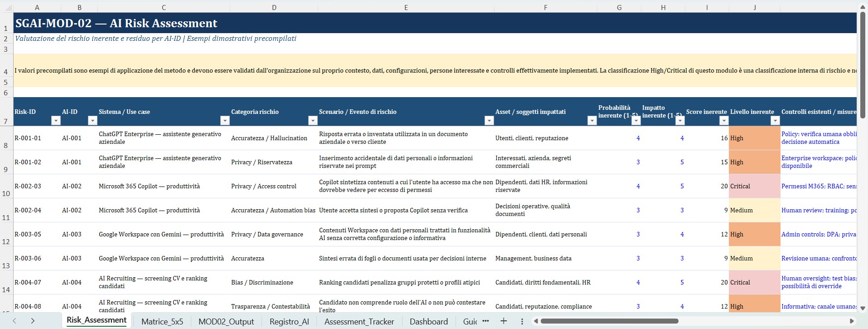This screenshot has height=329, width=868.
Task: Click 'Human review; training' controls cell
Action: tap(819, 210)
